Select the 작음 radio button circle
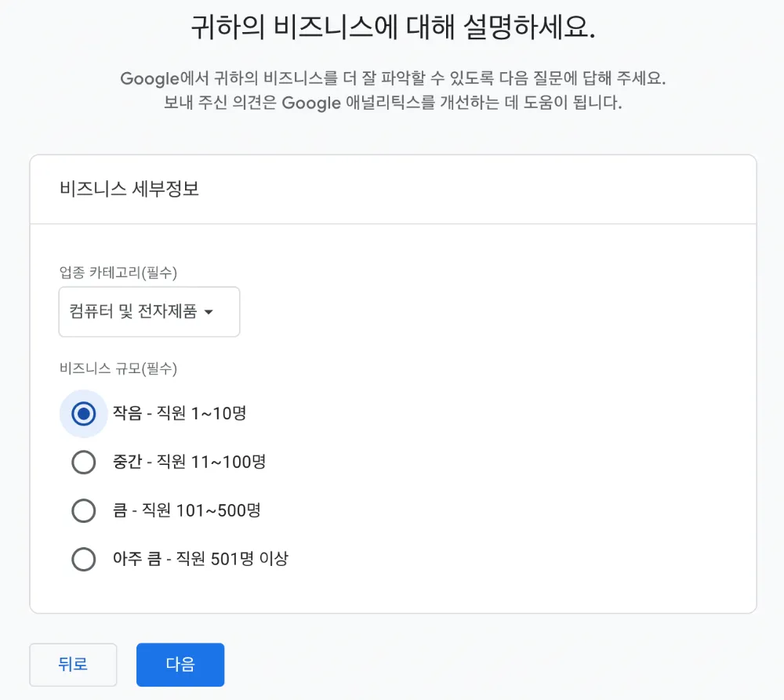 (84, 413)
